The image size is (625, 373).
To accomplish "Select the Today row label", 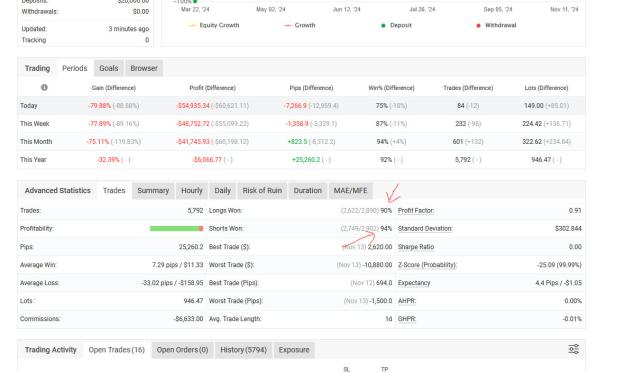I will pos(29,106).
